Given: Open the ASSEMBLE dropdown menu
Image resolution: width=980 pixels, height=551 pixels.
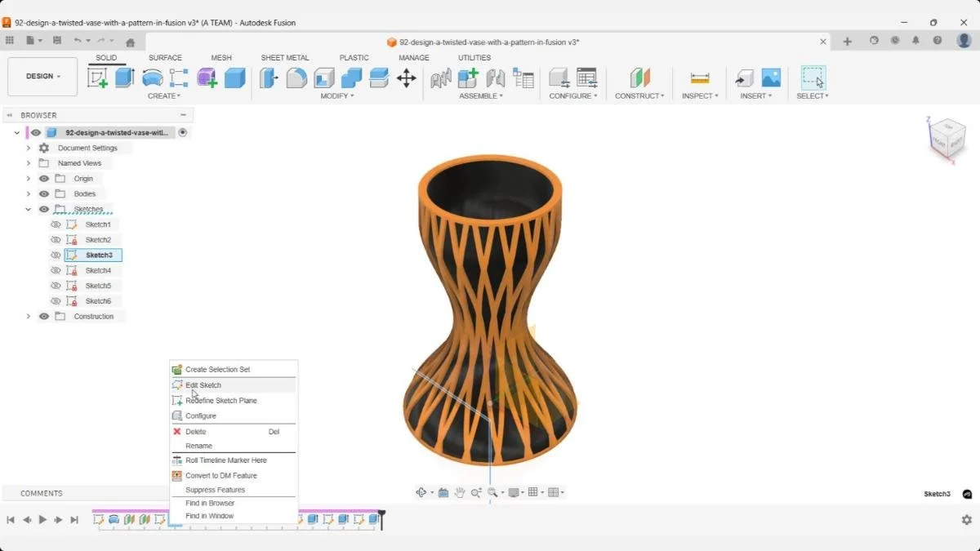Looking at the screenshot, I should point(481,96).
